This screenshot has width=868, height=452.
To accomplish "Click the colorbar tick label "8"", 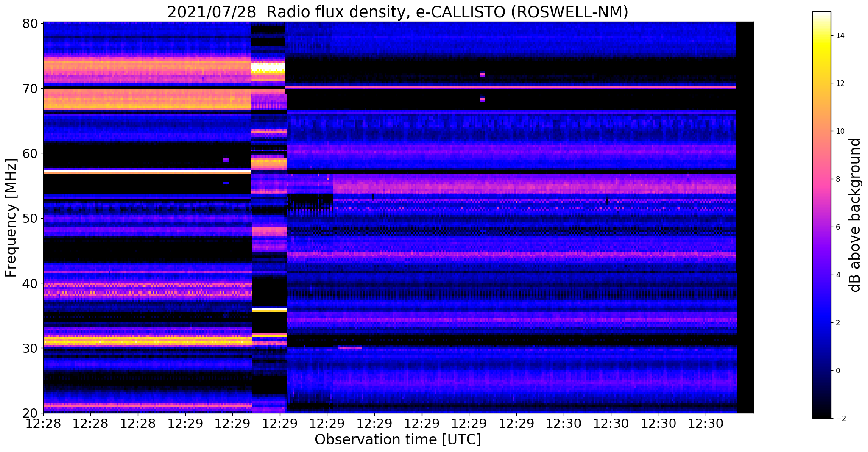I will 837,179.
